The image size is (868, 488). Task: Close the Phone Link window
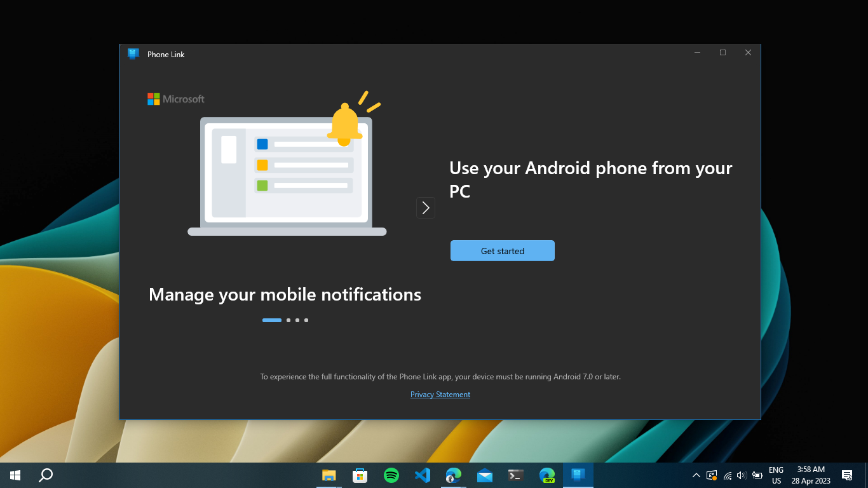coord(748,53)
